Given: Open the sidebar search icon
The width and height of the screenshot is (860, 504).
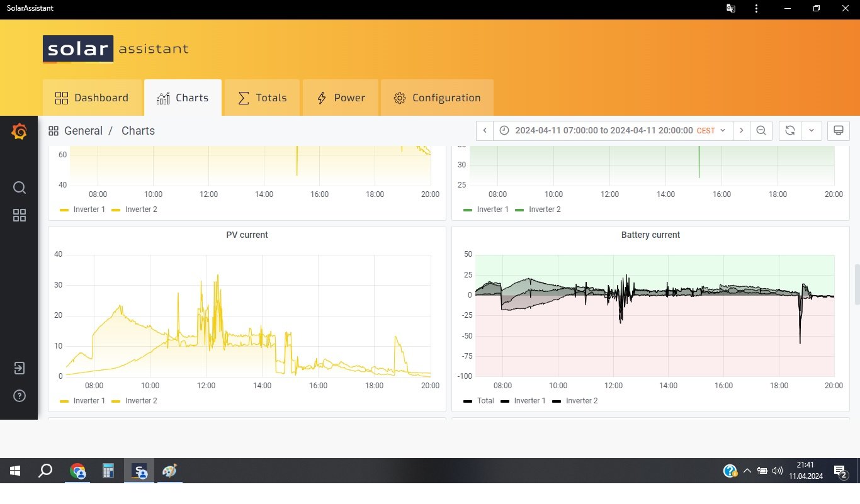Looking at the screenshot, I should coord(19,188).
